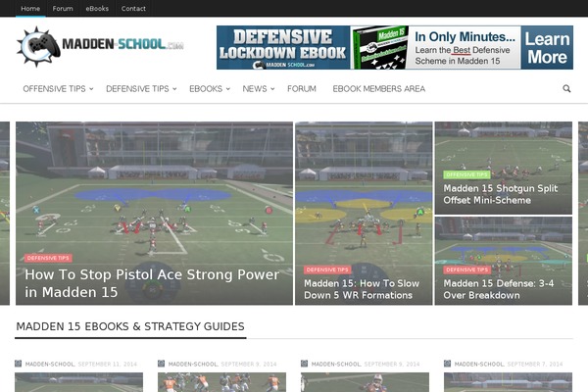Open Contact in the top bar
Image resolution: width=588 pixels, height=392 pixels.
(133, 8)
